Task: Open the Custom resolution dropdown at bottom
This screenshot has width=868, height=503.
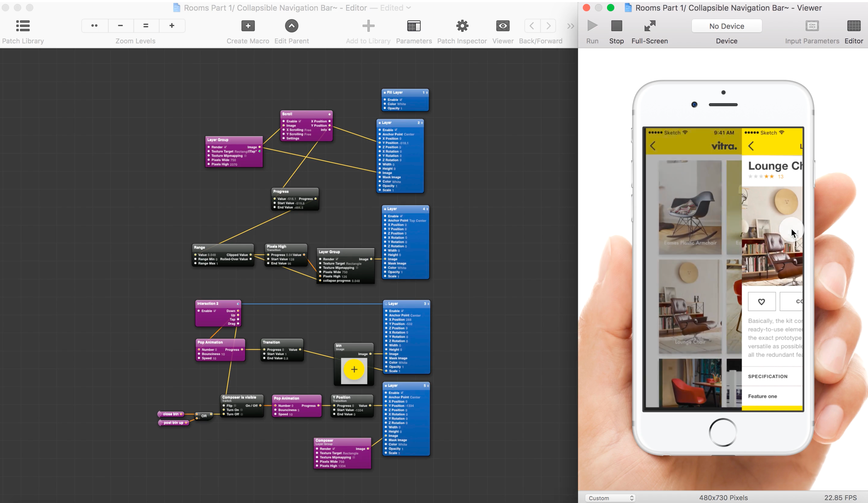Action: tap(610, 498)
